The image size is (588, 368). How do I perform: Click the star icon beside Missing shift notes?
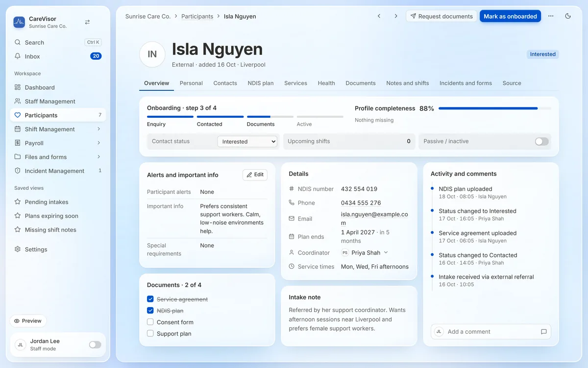click(x=18, y=230)
